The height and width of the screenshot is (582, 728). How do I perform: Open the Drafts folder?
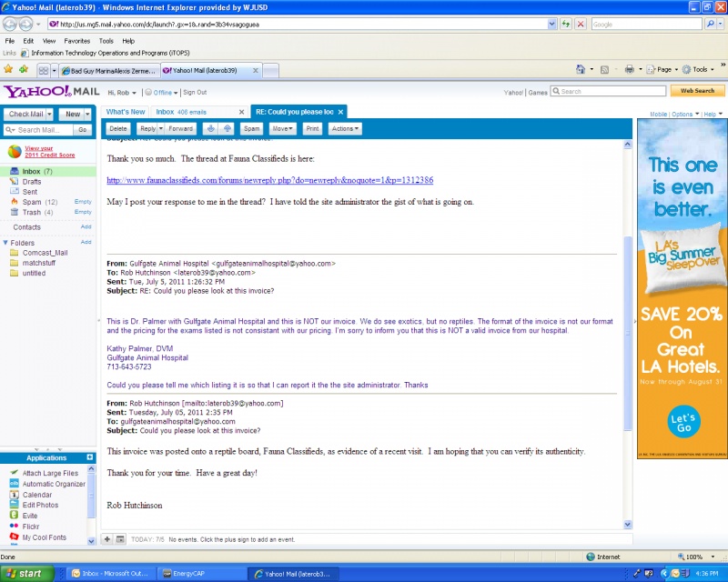tap(32, 182)
